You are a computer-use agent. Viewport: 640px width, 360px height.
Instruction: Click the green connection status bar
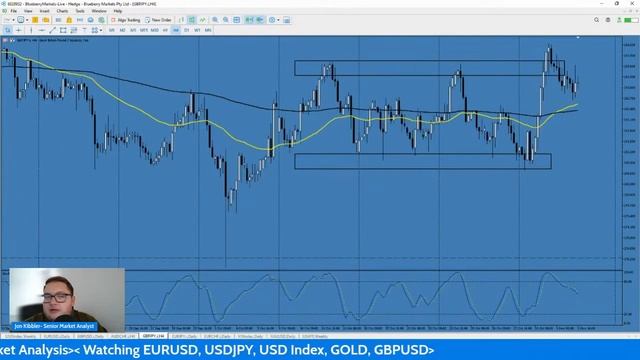point(631,20)
